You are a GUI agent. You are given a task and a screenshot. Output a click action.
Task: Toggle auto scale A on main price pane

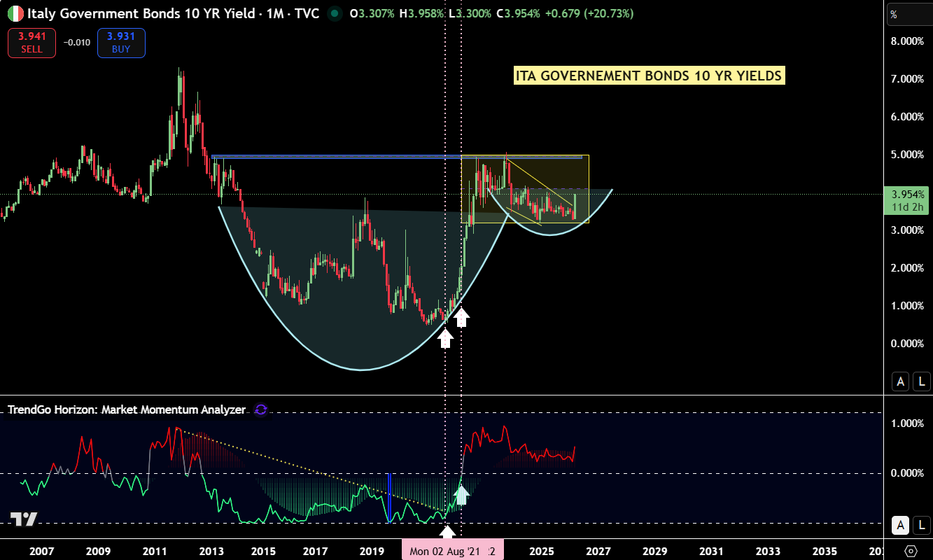point(900,381)
